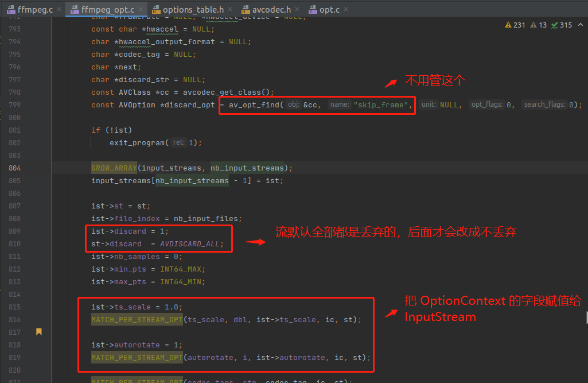Open the avcodec.h editor tab
588x383 pixels.
[x=272, y=9]
